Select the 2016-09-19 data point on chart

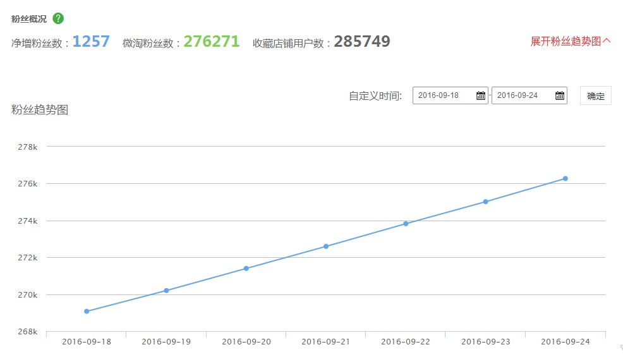pyautogui.click(x=166, y=291)
